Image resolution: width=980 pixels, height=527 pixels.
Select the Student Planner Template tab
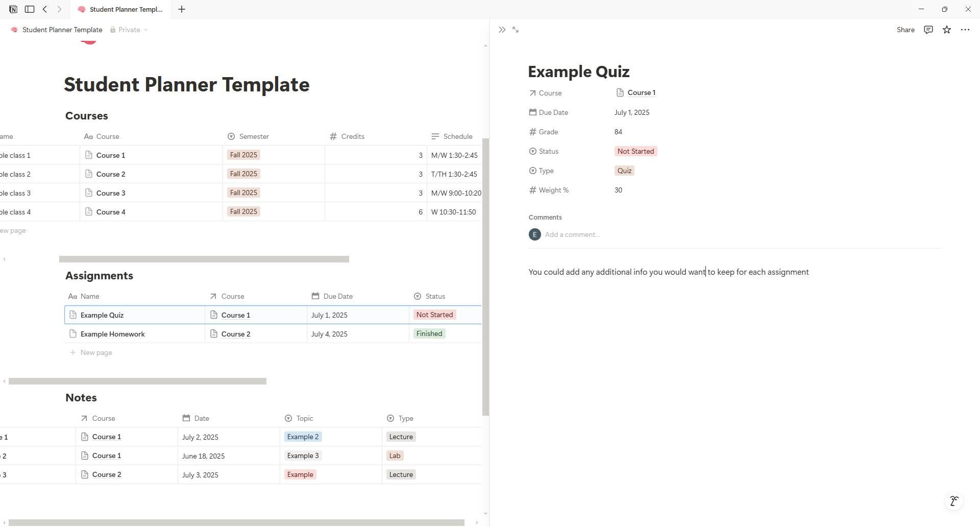(120, 9)
